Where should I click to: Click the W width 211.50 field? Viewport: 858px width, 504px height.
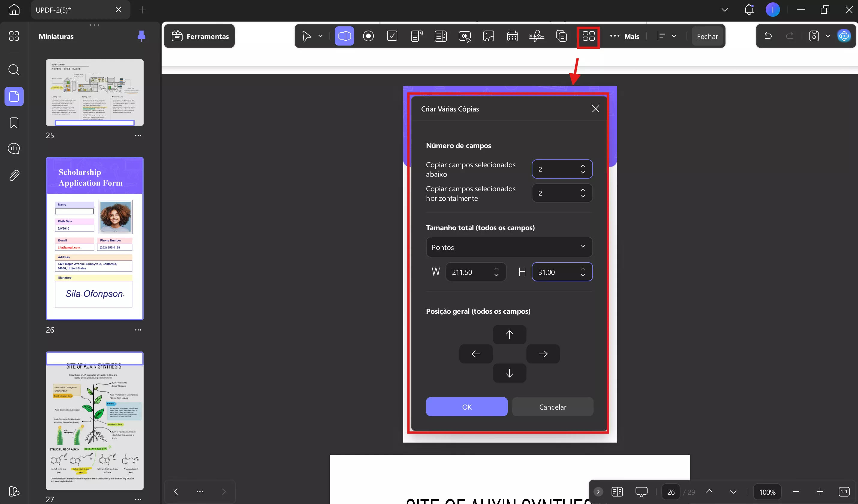(x=476, y=272)
